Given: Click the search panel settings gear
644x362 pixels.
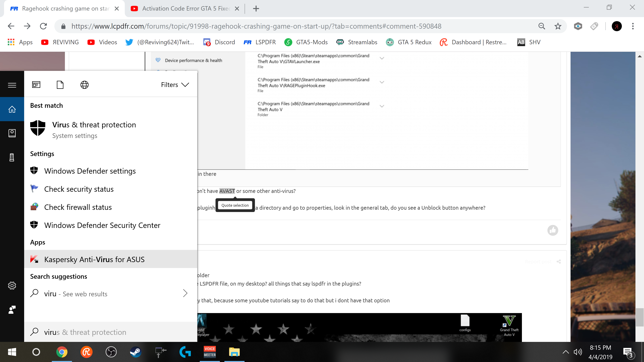Looking at the screenshot, I should click(x=12, y=285).
